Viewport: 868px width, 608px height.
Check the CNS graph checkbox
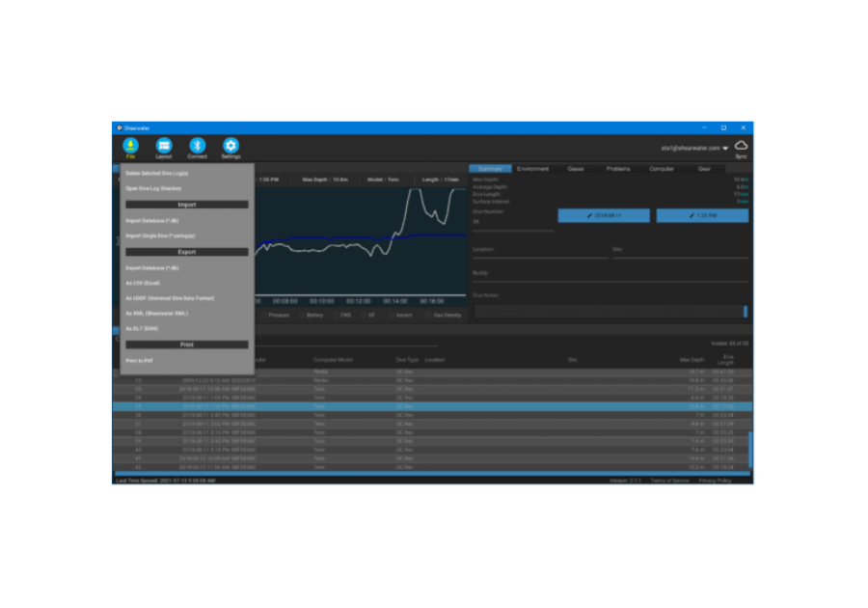[x=335, y=315]
